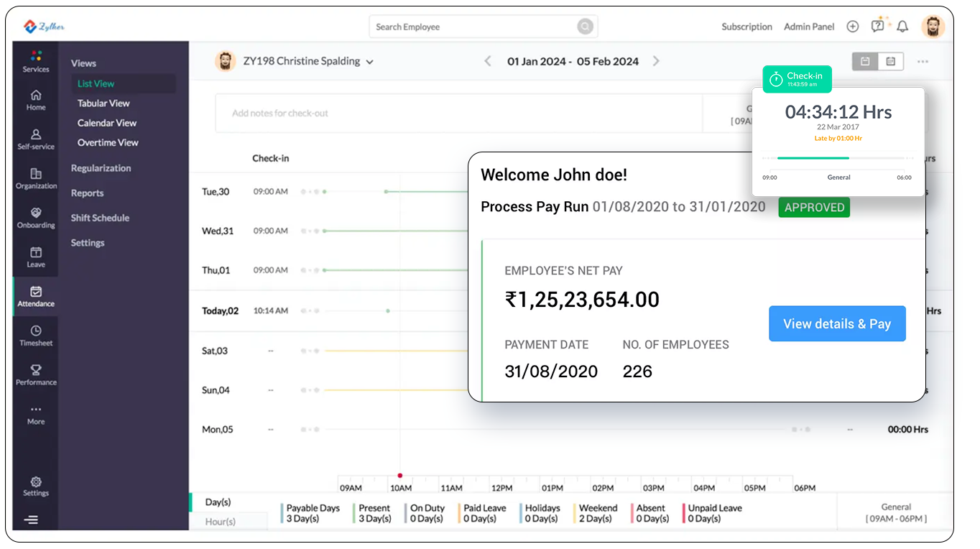Click Check-in stopwatch icon
This screenshot has width=980, height=549.
tap(776, 79)
